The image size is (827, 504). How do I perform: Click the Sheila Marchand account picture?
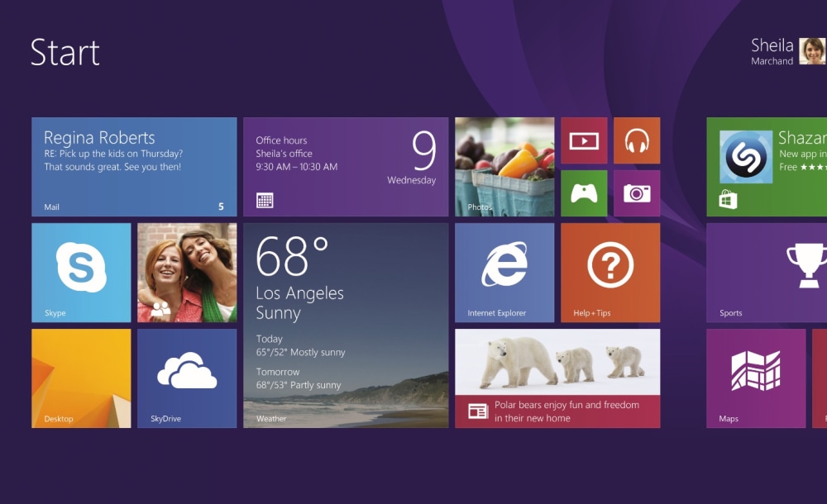click(812, 51)
